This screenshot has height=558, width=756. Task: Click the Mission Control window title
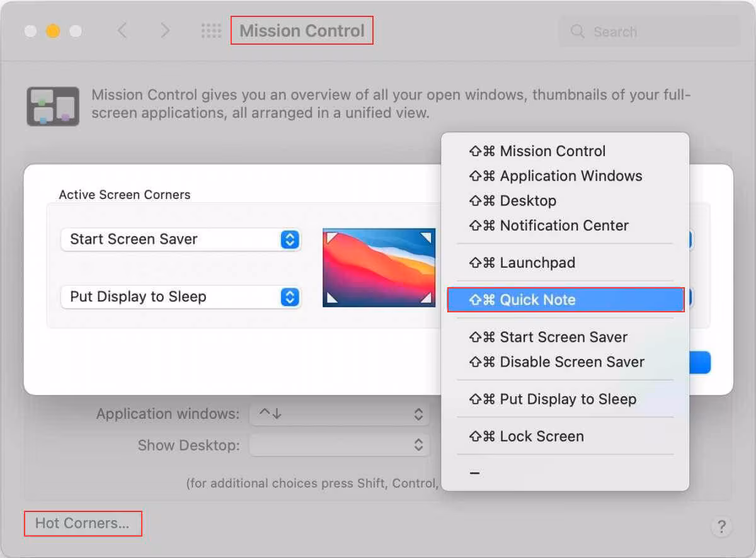click(x=302, y=31)
